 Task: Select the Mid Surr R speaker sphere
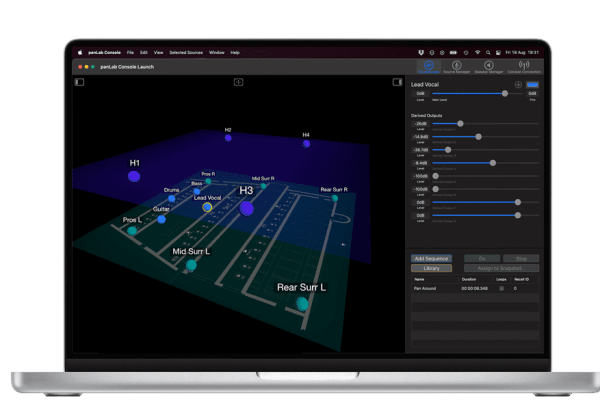(x=263, y=186)
